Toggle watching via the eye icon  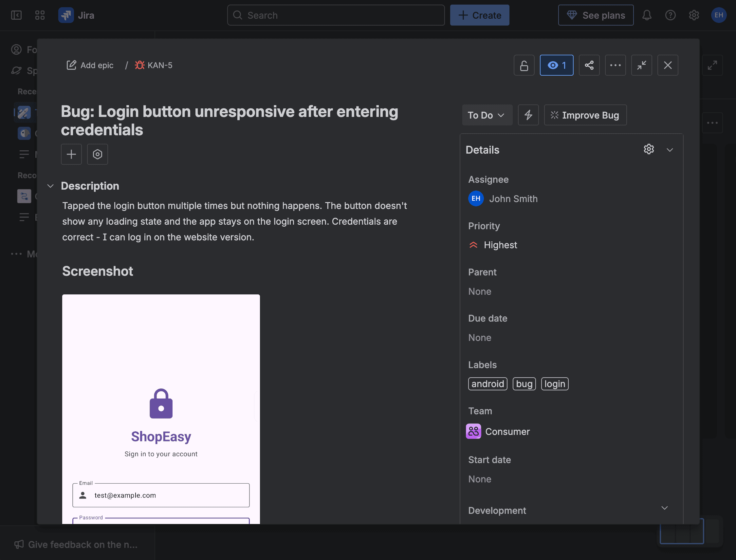pos(556,65)
